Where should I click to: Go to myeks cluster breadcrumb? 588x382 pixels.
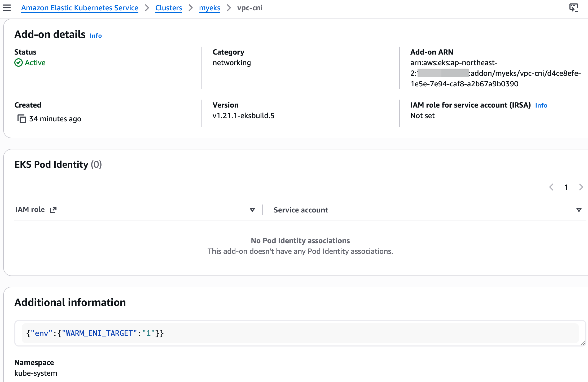209,8
